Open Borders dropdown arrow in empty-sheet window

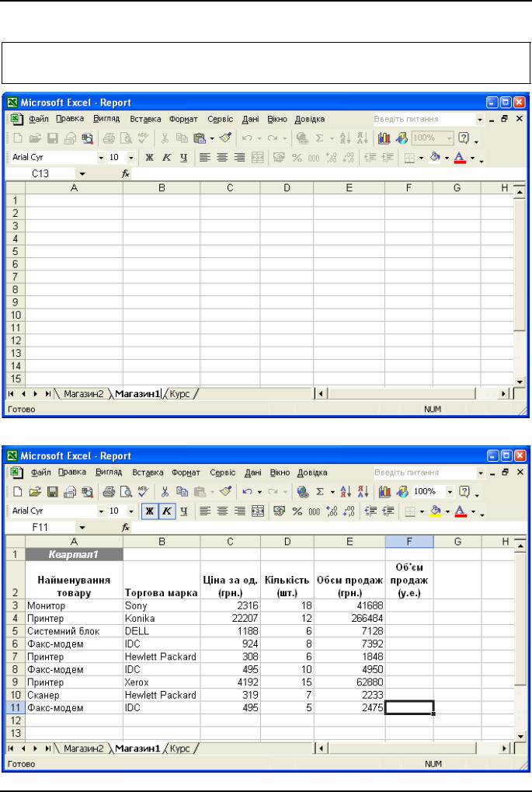point(422,158)
